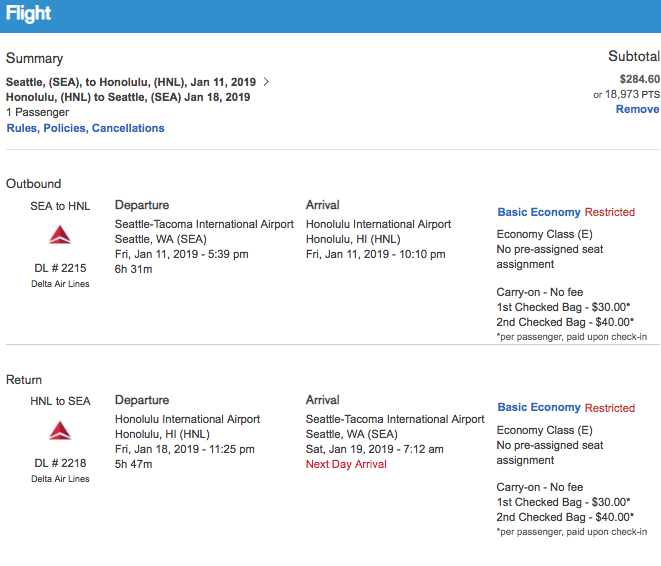
Task: Open Basic Economy details for return flight
Action: pos(539,407)
